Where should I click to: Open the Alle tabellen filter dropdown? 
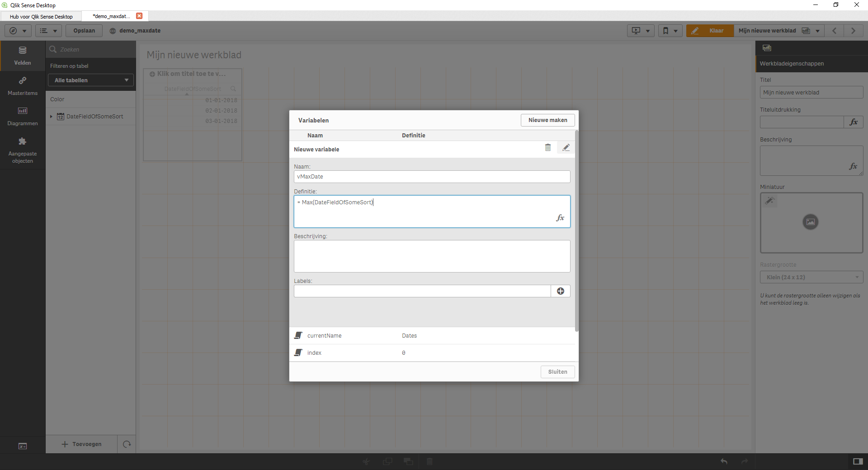coord(91,80)
